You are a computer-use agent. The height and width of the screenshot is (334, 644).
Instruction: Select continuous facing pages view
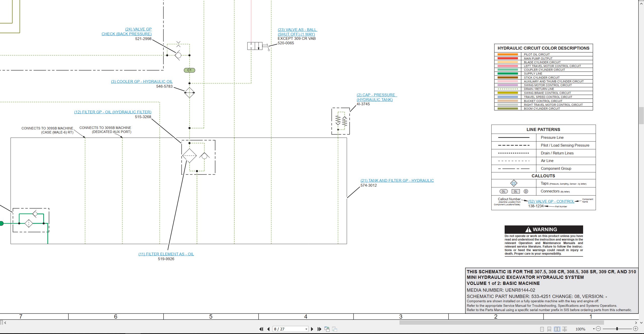[565, 329]
